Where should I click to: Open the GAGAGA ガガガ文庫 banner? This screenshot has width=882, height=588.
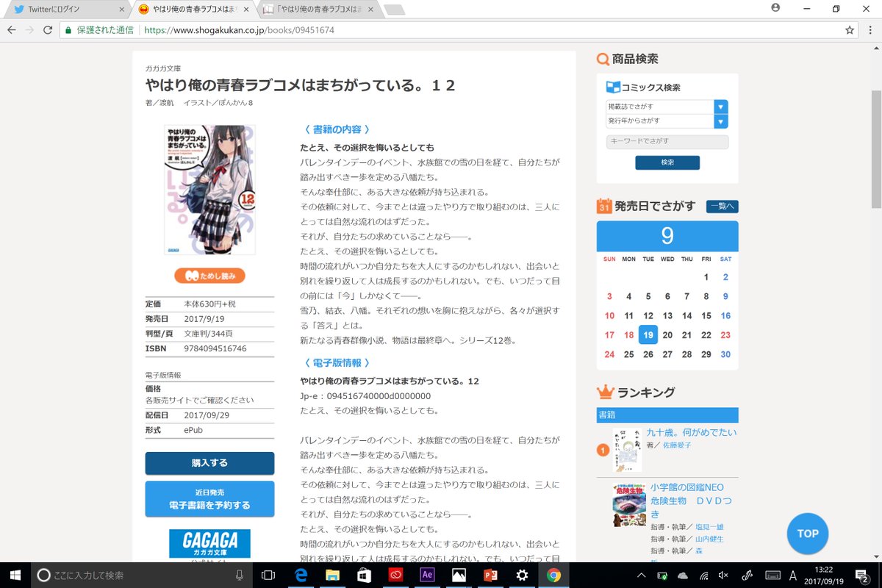tap(209, 544)
